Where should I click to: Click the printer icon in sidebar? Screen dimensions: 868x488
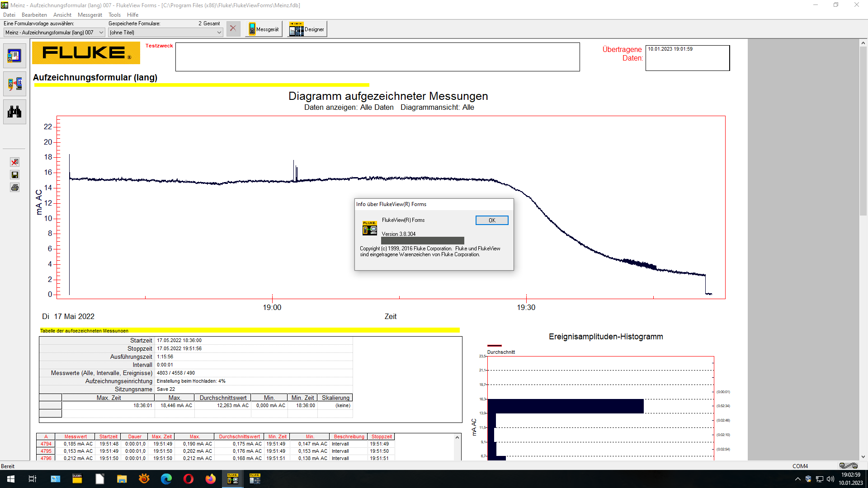point(14,188)
